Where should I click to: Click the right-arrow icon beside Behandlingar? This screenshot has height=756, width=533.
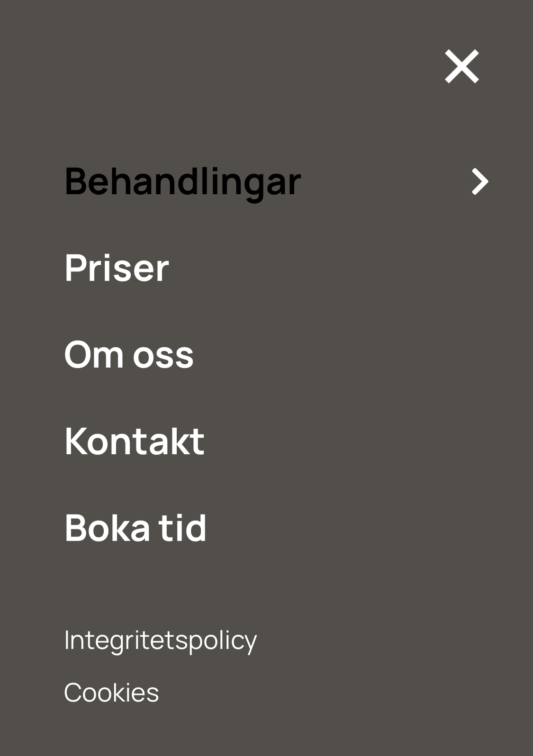point(479,181)
